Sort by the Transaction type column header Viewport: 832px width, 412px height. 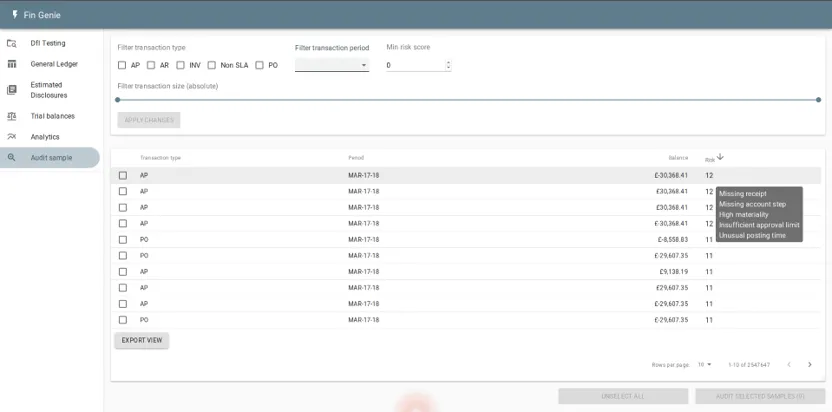[160, 158]
